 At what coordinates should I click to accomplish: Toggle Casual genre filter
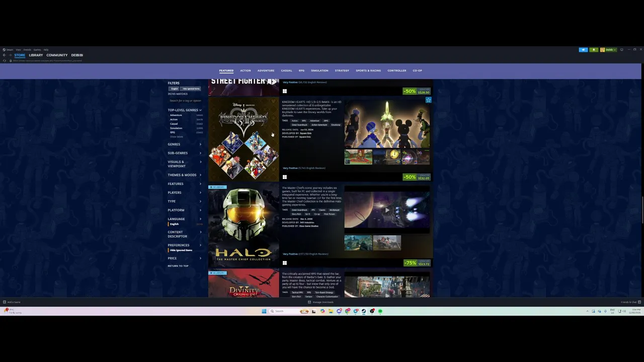174,124
